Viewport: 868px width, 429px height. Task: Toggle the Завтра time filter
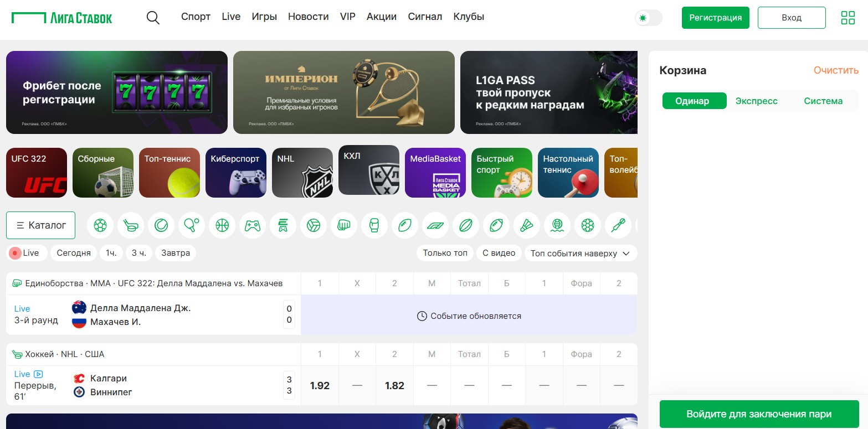click(176, 253)
